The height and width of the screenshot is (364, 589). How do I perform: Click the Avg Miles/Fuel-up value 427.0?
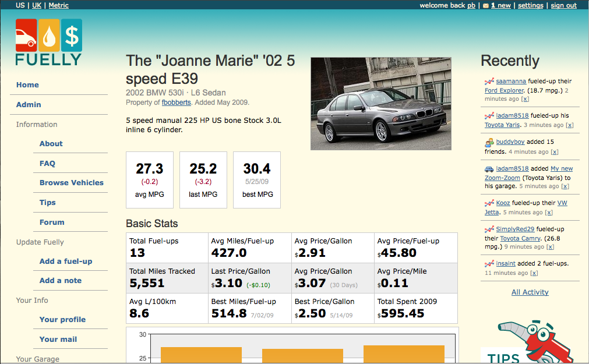(229, 253)
